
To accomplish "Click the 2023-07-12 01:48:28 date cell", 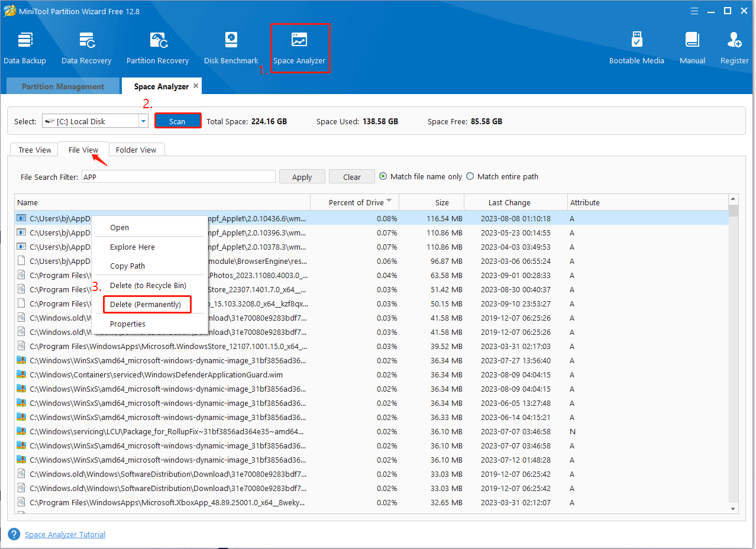I will 516,460.
